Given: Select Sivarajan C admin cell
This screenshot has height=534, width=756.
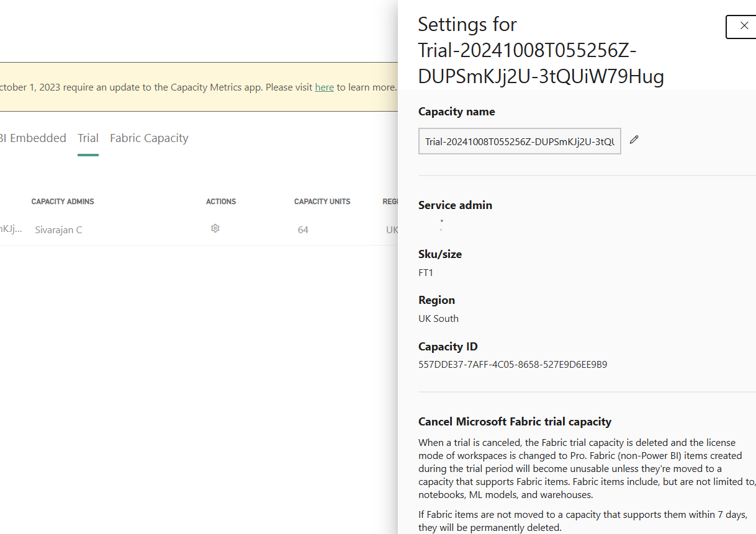Looking at the screenshot, I should coord(58,229).
